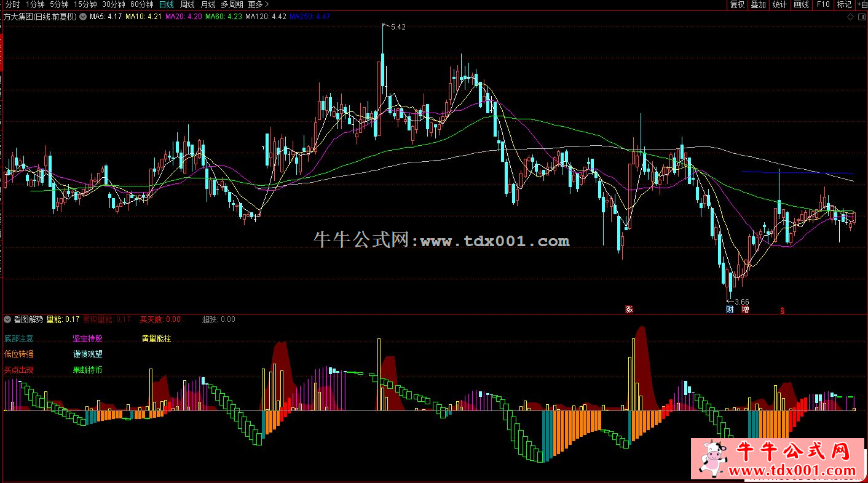868x483 pixels.
Task: Select the 5分钟 chart period
Action: 59,4
